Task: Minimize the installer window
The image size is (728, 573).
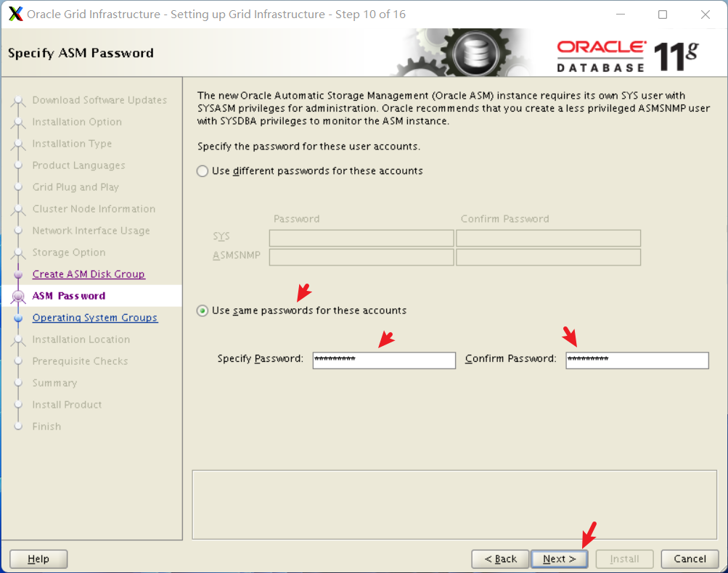Action: 621,15
